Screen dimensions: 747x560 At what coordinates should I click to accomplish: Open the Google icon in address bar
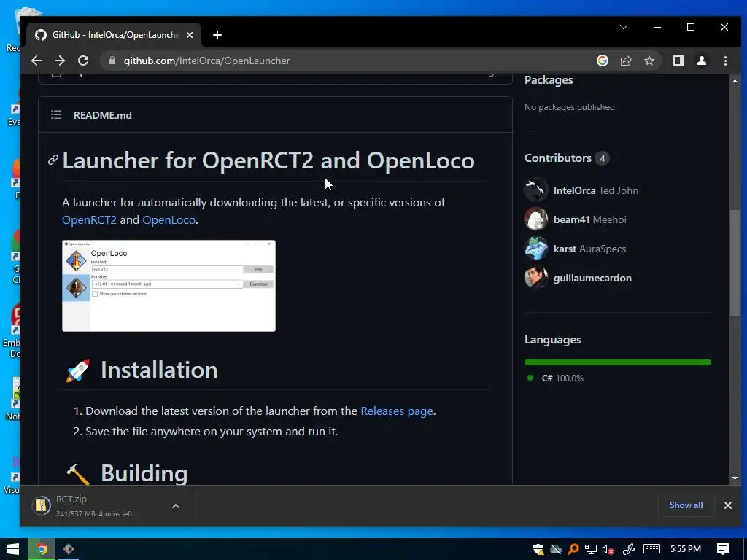602,61
